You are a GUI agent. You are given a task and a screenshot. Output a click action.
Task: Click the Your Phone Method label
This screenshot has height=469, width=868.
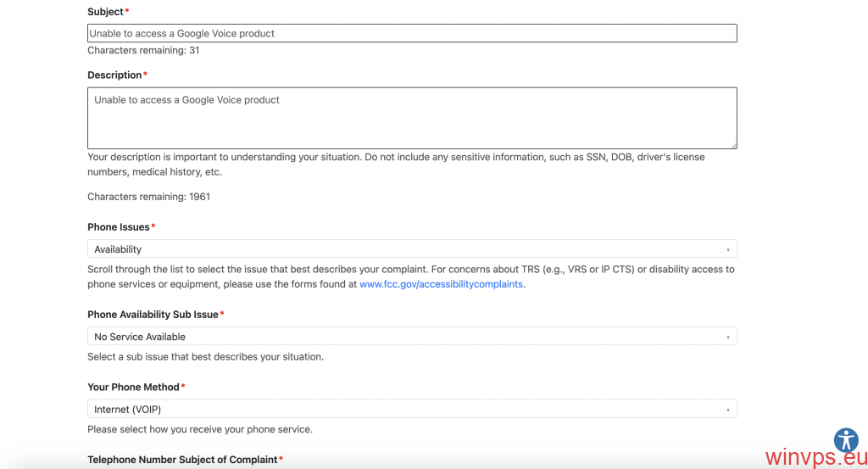[x=133, y=388]
